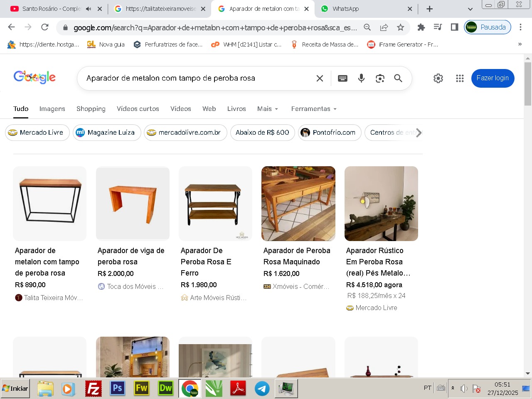Switch to the Imagens tab
The image size is (532, 399).
pyautogui.click(x=52, y=109)
